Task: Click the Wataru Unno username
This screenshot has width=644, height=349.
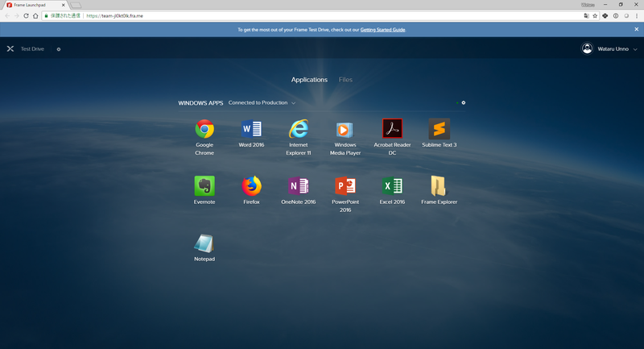Action: pos(613,49)
